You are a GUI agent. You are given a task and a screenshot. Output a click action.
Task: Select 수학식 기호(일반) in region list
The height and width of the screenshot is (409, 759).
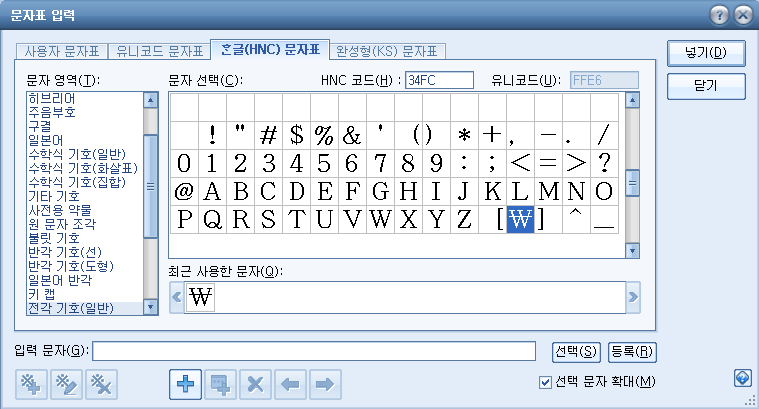click(85, 154)
